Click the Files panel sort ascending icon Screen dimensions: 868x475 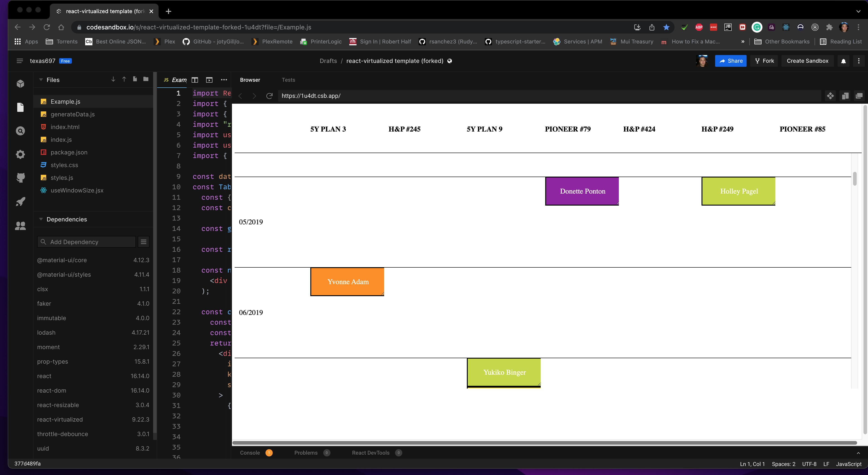click(x=124, y=79)
